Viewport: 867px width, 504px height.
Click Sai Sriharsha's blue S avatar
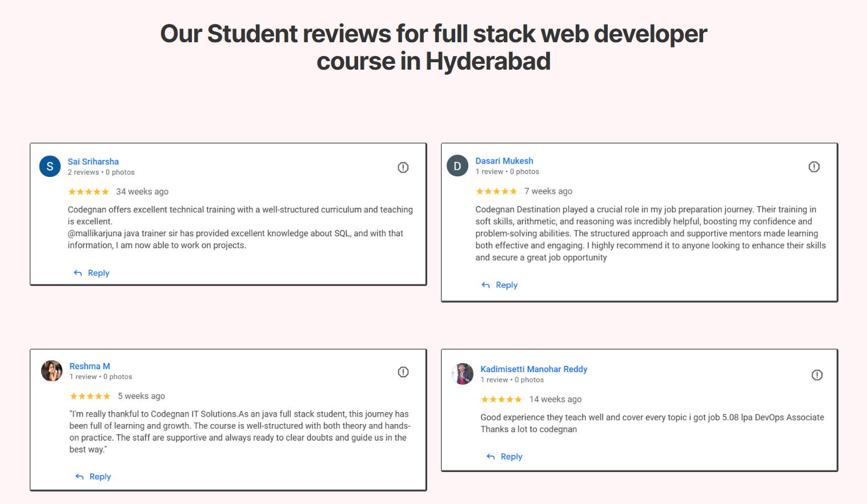[x=50, y=166]
